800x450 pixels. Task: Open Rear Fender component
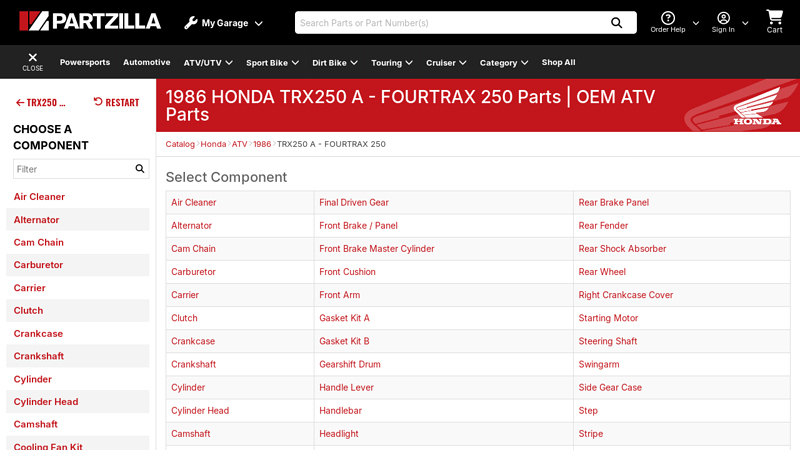point(603,226)
